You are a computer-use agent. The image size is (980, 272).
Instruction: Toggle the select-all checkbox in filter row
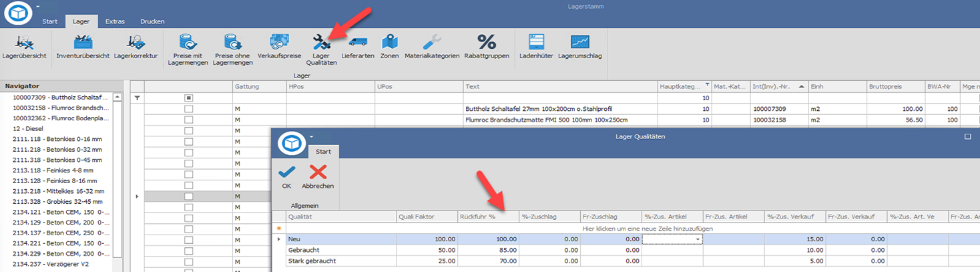coord(189,98)
